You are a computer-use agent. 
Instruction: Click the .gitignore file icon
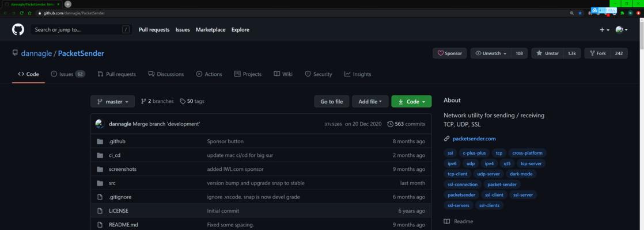pyautogui.click(x=100, y=197)
